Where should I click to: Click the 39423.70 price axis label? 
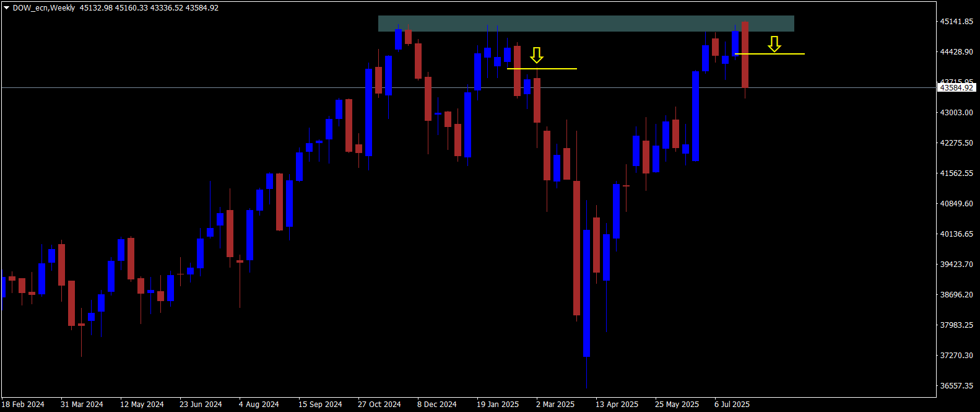(x=956, y=265)
